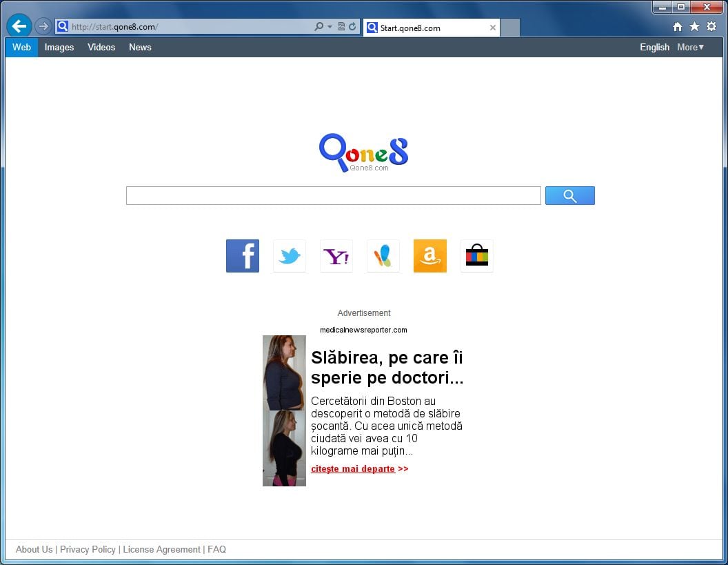Click the Qone8 logo
Viewport: 728px width, 565px height.
click(x=363, y=153)
